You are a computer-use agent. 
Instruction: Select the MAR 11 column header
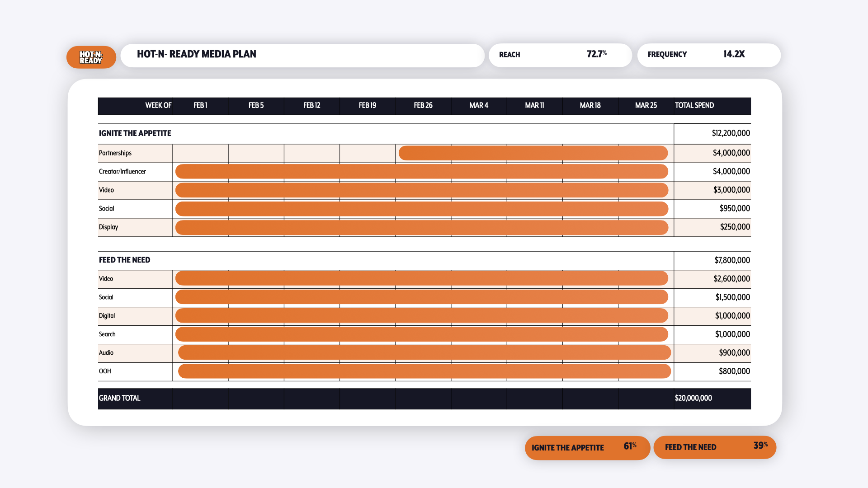click(534, 106)
